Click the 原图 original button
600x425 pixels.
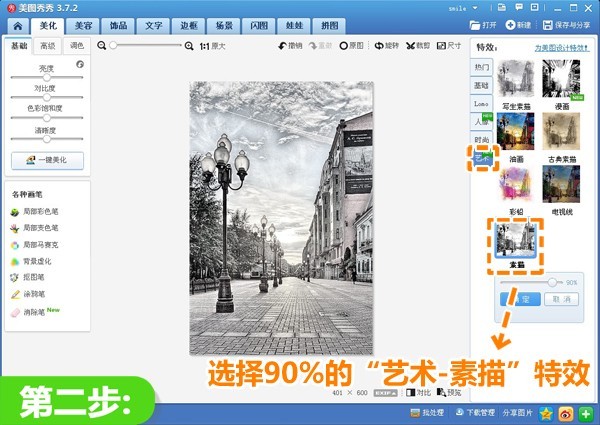click(x=351, y=46)
